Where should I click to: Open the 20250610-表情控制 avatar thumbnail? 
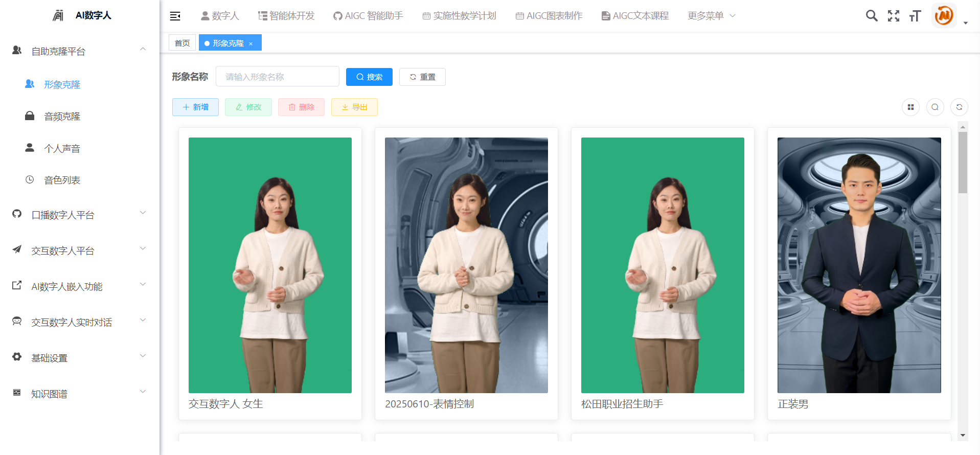click(466, 265)
